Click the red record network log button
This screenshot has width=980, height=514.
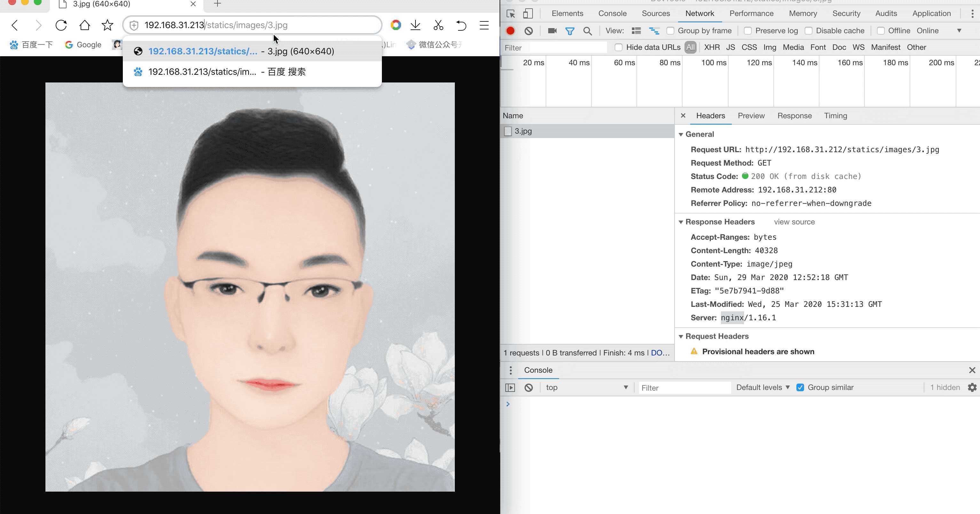(x=510, y=31)
